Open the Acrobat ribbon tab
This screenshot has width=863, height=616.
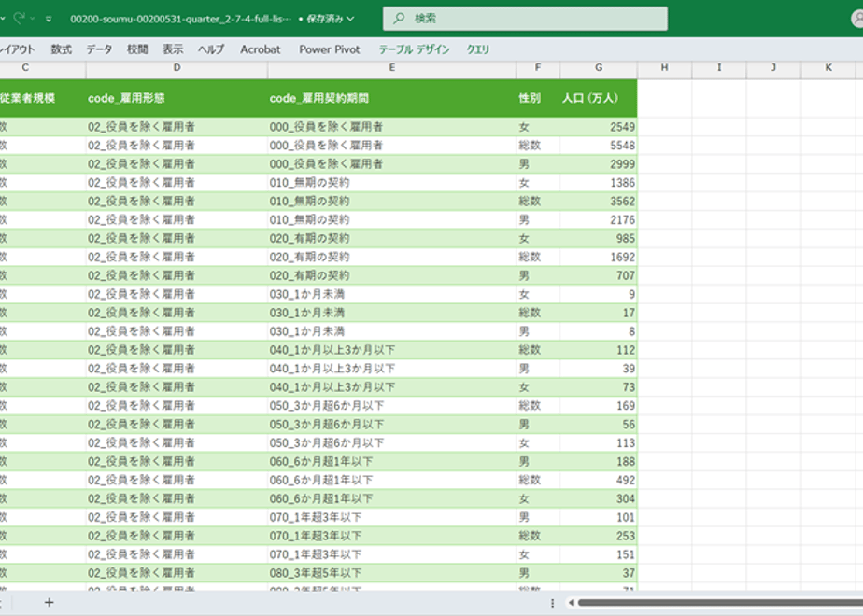tap(261, 49)
